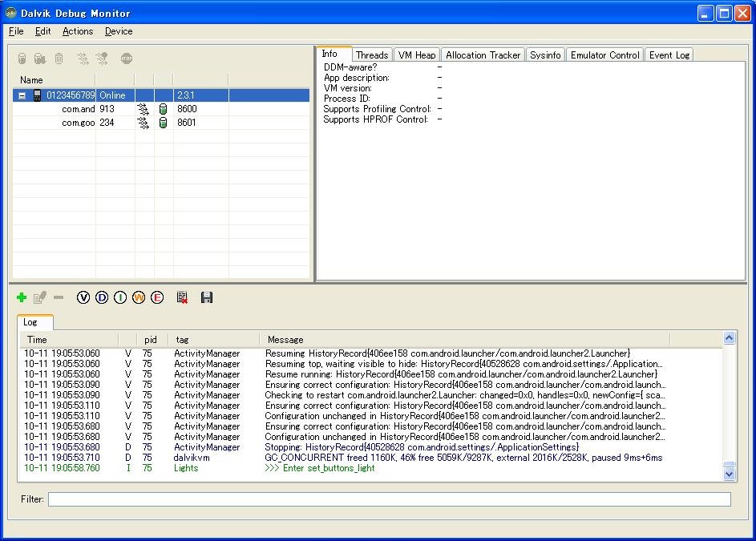Select the Log tab in the bottom panel
The image size is (756, 541).
(34, 322)
